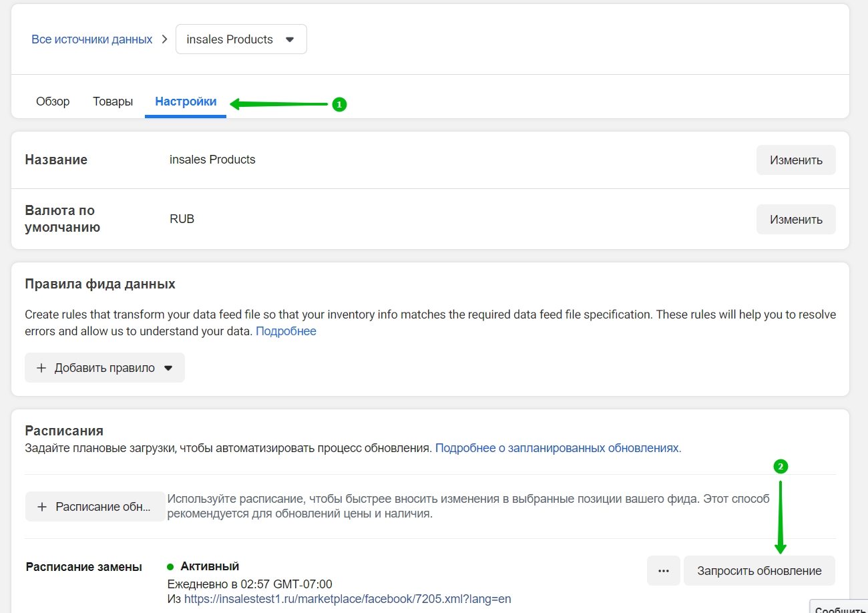
Task: Click the Сообщить button at bottom right
Action: [841, 608]
